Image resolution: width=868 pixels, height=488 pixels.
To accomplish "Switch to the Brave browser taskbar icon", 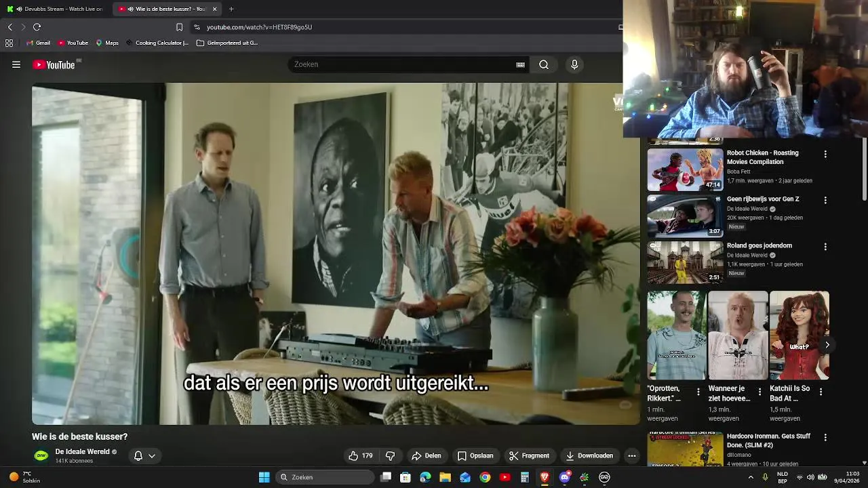I will [545, 477].
